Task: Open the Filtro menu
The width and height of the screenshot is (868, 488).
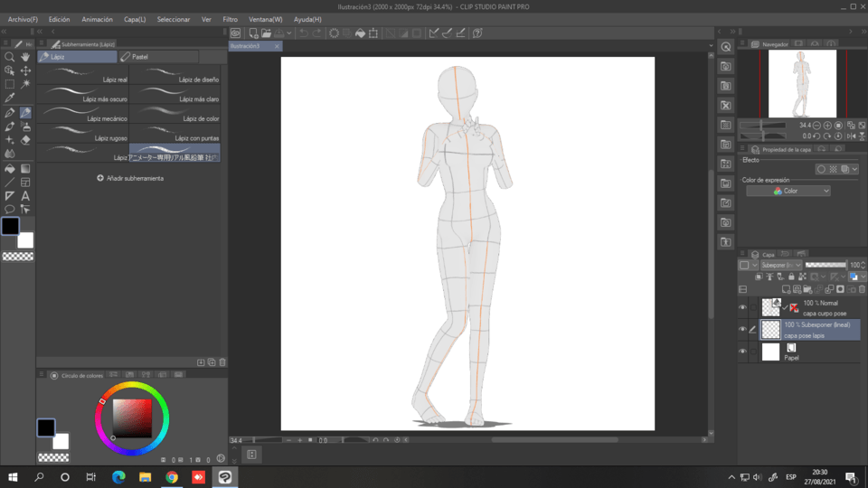Action: (230, 19)
